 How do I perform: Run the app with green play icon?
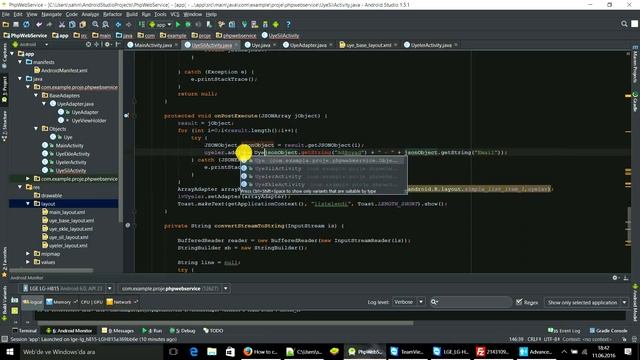[178, 24]
